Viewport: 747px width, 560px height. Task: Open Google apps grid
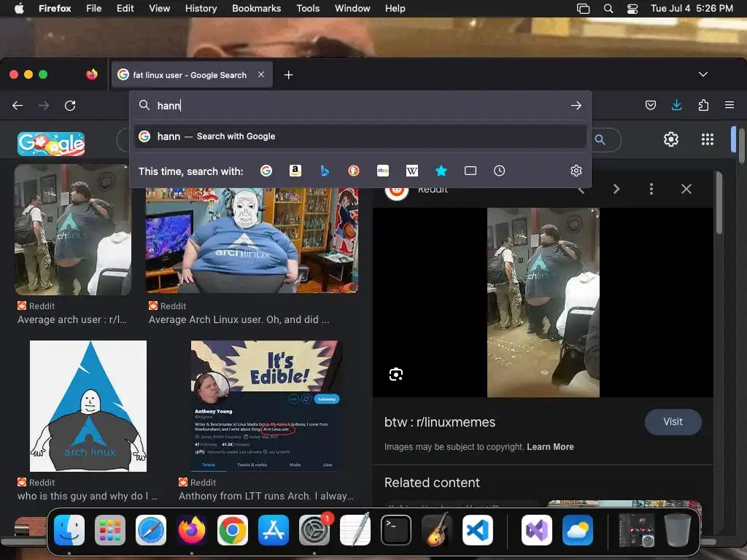(x=708, y=139)
